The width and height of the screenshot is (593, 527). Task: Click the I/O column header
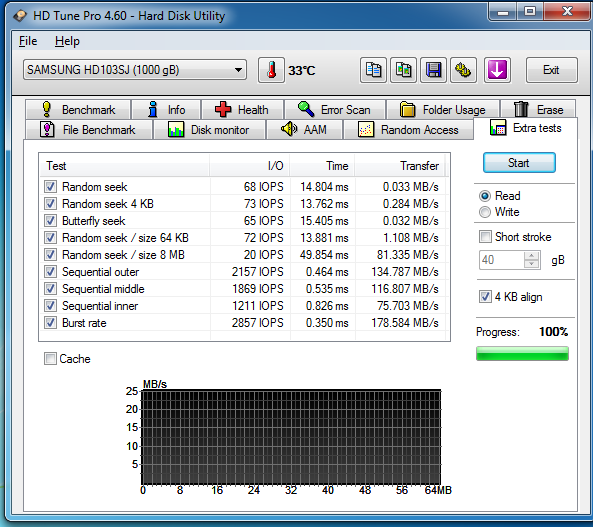coord(250,166)
